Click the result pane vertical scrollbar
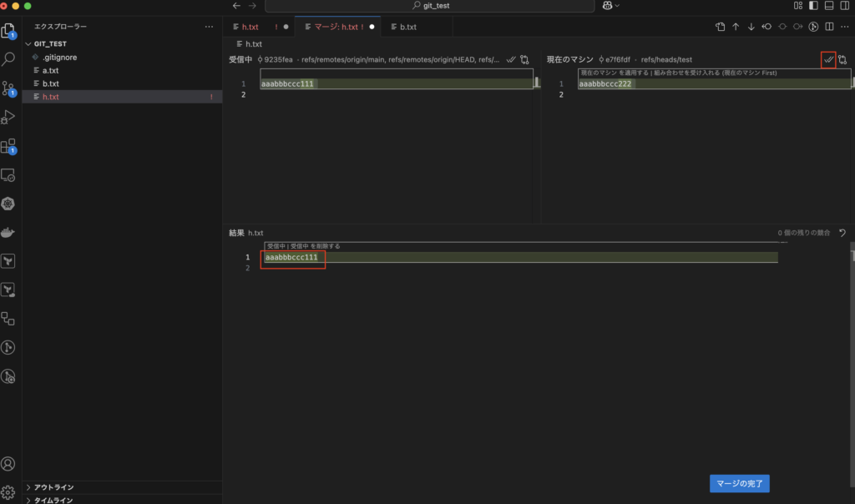This screenshot has height=504, width=855. click(x=852, y=365)
